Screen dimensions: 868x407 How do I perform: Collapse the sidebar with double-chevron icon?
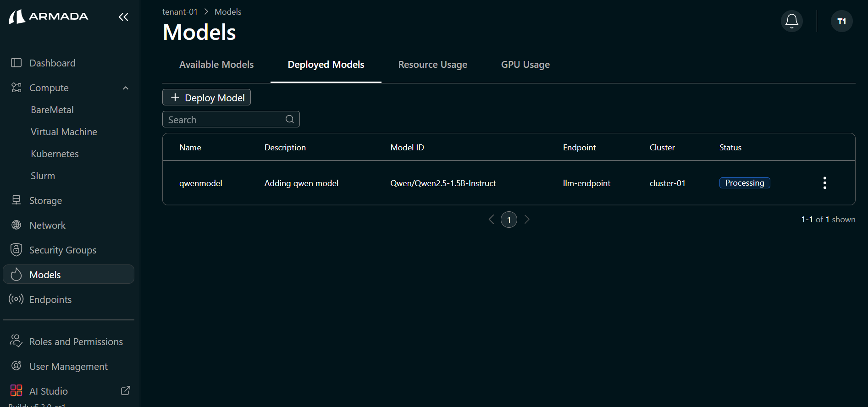[123, 17]
